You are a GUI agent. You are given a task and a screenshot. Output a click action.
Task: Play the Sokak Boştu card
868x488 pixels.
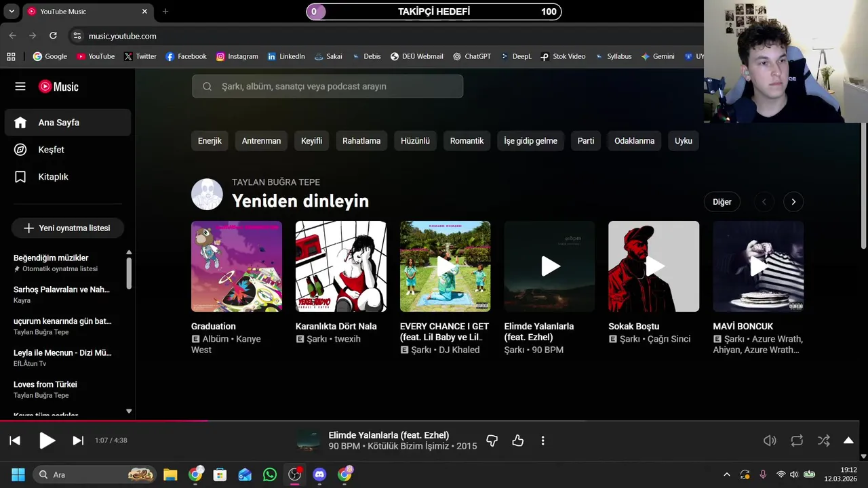click(654, 266)
